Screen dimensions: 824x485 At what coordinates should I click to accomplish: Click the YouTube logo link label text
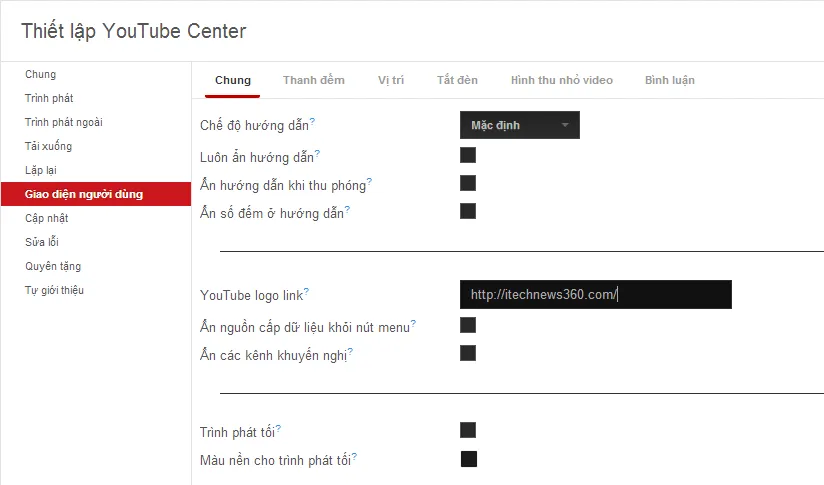[251, 295]
